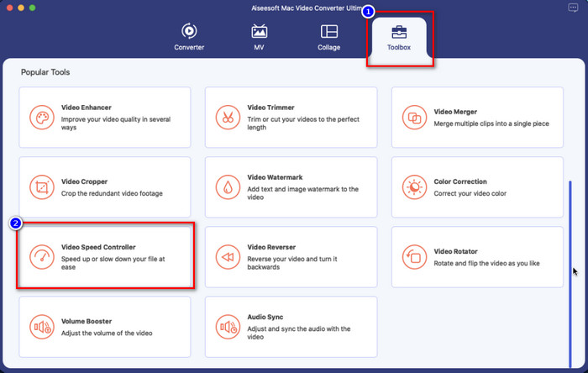This screenshot has height=373, width=588.
Task: Open the Video Cropper tool title
Action: coord(84,181)
